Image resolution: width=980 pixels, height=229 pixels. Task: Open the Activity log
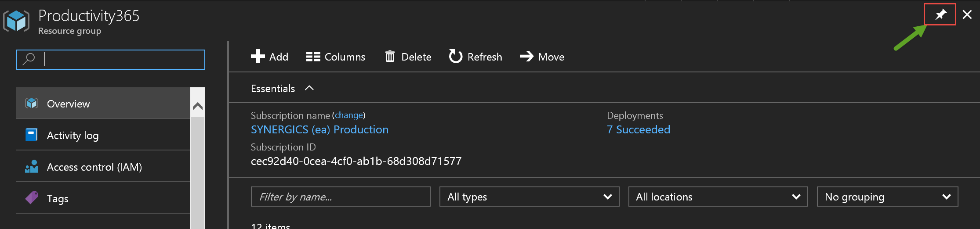(x=103, y=135)
